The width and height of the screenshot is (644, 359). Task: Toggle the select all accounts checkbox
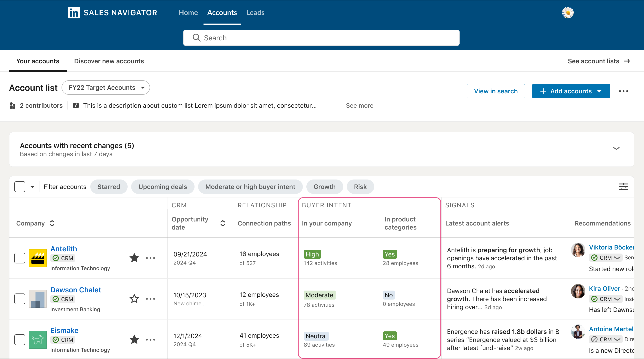(20, 186)
